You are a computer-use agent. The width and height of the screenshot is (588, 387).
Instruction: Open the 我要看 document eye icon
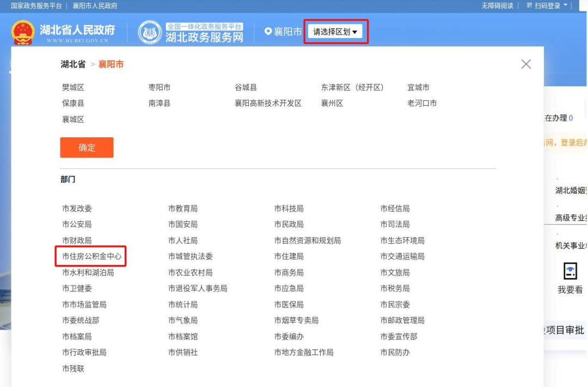(570, 271)
